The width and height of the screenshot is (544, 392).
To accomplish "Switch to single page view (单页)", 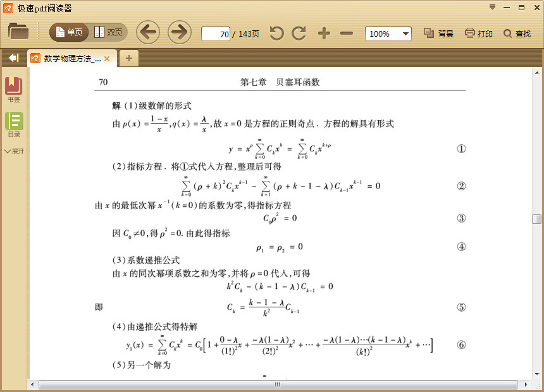I will (x=69, y=33).
